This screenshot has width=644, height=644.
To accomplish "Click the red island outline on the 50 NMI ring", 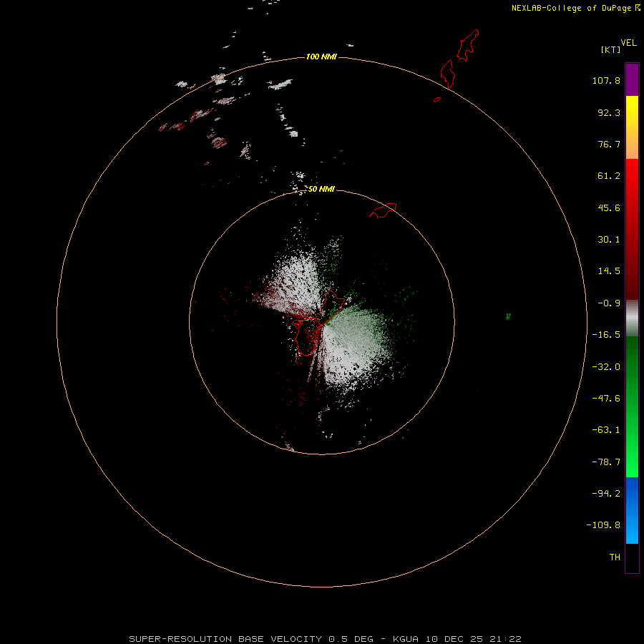I will pos(383,210).
